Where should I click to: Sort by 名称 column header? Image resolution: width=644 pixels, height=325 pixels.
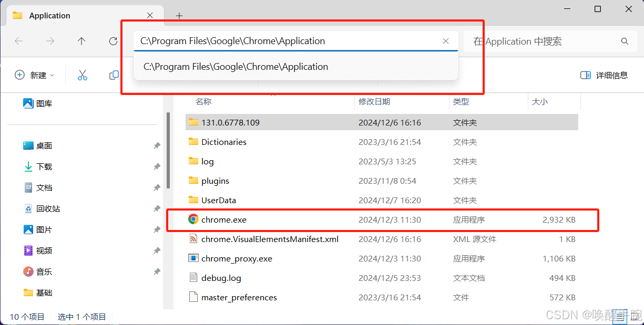click(203, 102)
